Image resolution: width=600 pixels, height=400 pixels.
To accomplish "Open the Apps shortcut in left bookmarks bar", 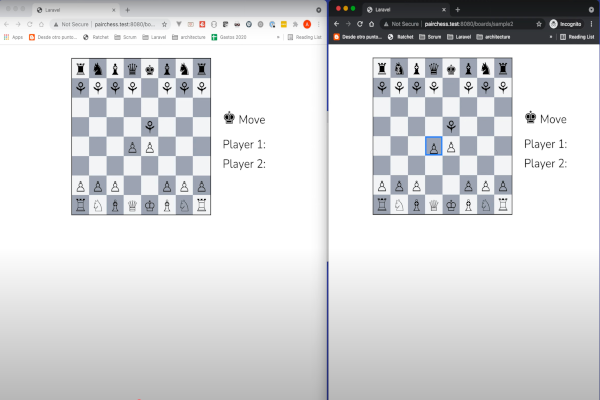I will tap(13, 37).
